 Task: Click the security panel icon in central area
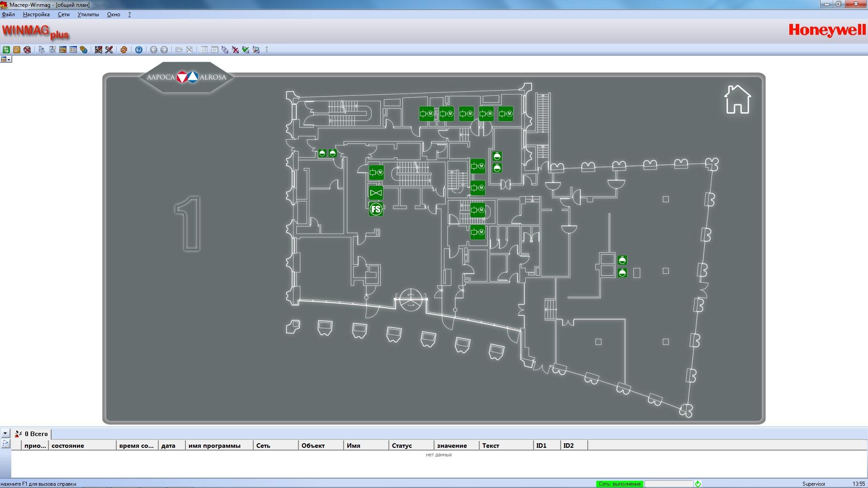[x=376, y=209]
